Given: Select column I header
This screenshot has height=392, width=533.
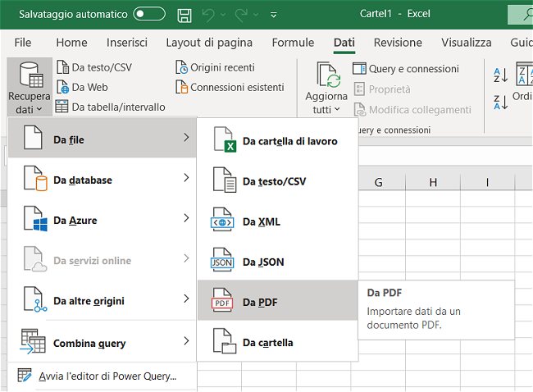Looking at the screenshot, I should tap(487, 182).
